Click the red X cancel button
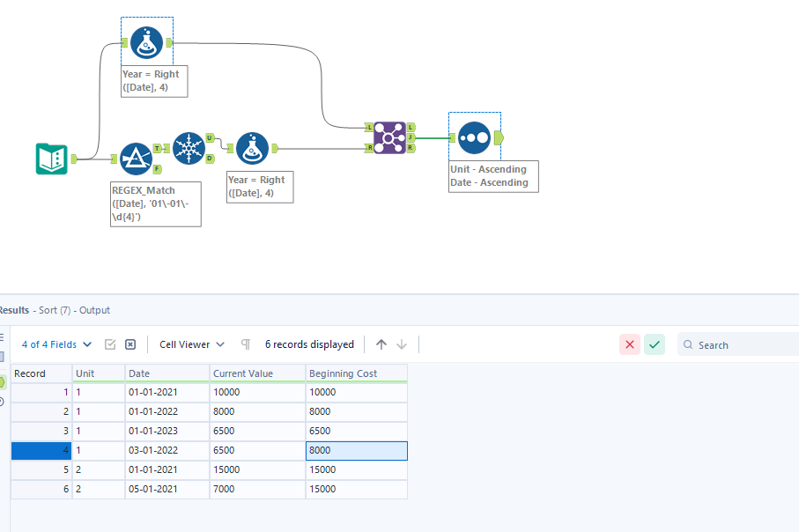 click(630, 344)
